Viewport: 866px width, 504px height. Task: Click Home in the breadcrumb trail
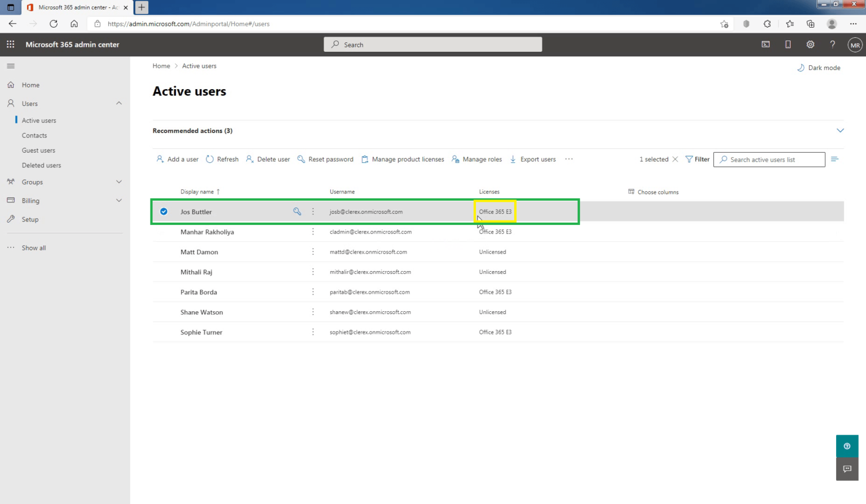[x=161, y=66]
